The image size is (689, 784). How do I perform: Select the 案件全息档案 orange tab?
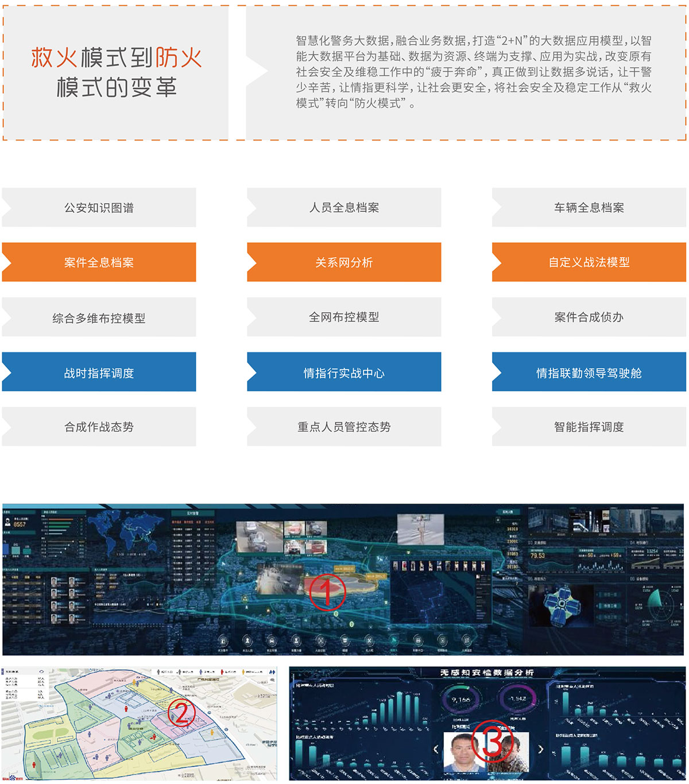(x=99, y=262)
